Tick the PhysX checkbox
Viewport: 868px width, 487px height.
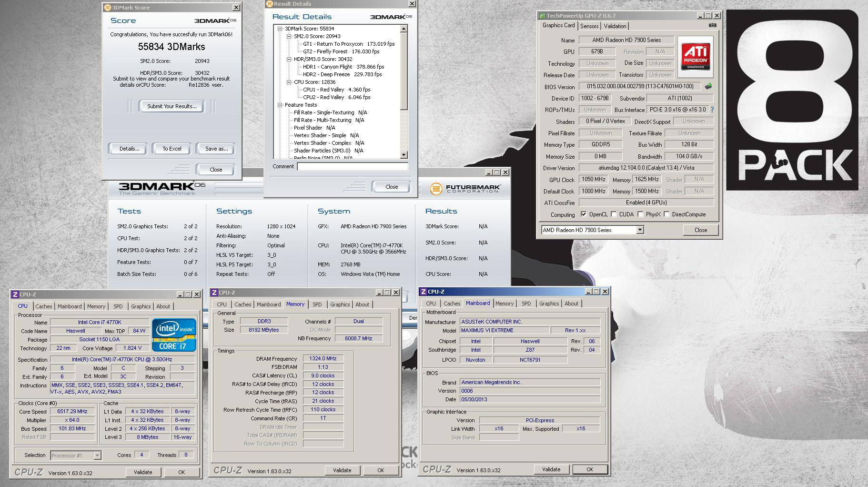[x=640, y=214]
